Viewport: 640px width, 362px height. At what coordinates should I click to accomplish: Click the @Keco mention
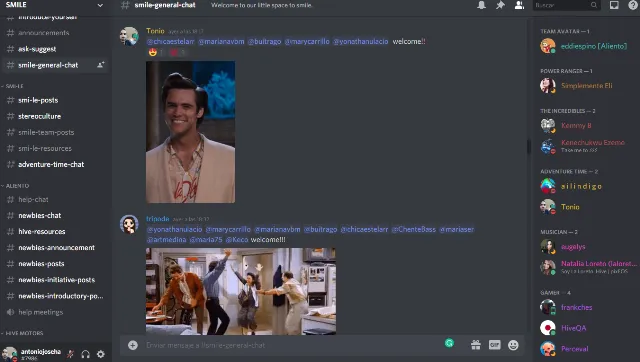(x=237, y=240)
